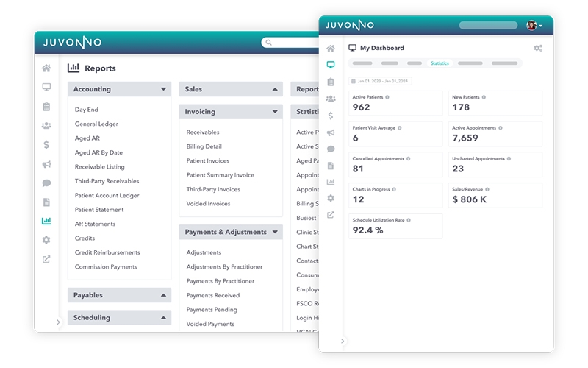Image resolution: width=588 pixels, height=368 pixels.
Task: Click gear icon in Dashboard window sidebar
Action: (330, 198)
